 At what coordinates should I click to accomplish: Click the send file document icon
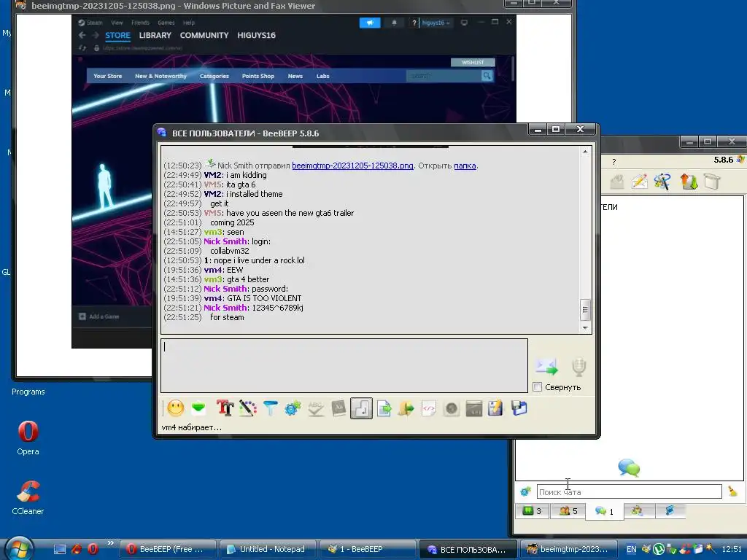[384, 408]
